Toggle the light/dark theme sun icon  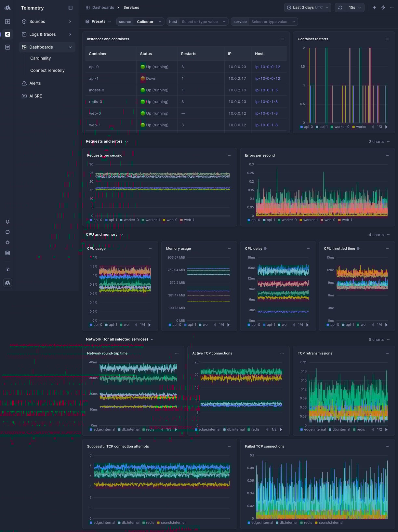[7, 242]
